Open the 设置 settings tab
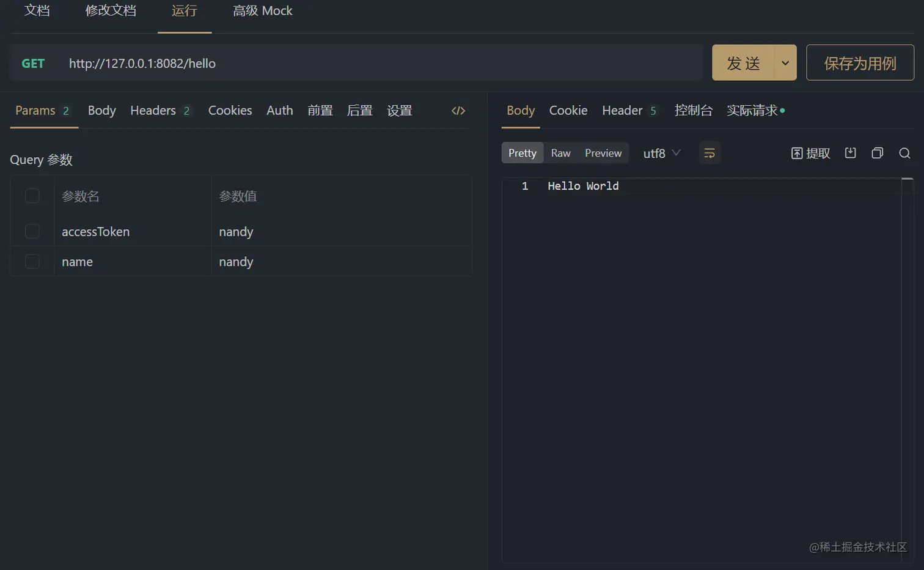 400,111
